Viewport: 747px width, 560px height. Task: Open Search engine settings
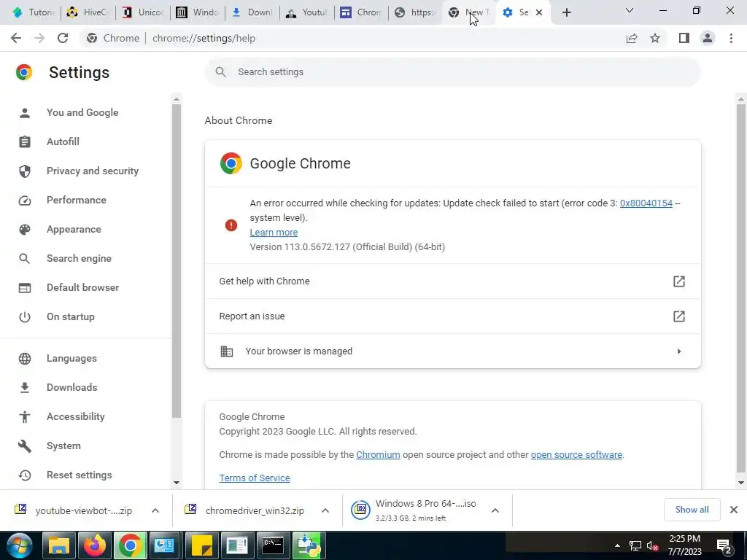point(79,258)
